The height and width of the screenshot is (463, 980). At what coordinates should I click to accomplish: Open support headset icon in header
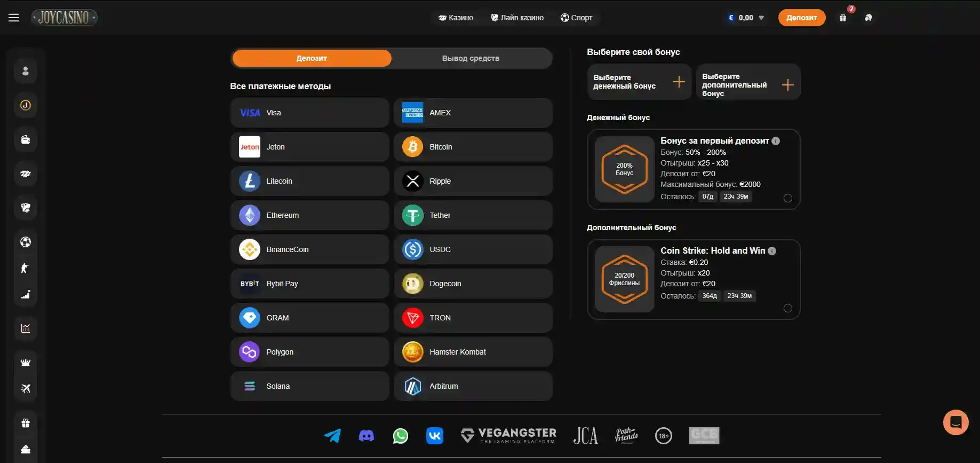click(x=869, y=18)
